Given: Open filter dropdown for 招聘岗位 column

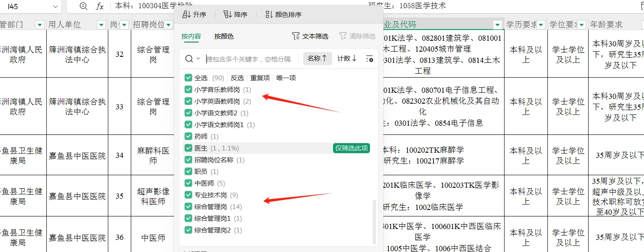Looking at the screenshot, I should [x=169, y=25].
